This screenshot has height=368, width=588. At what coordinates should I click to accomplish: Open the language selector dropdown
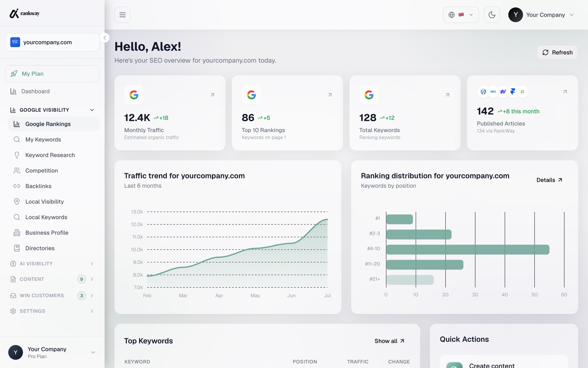pos(461,15)
